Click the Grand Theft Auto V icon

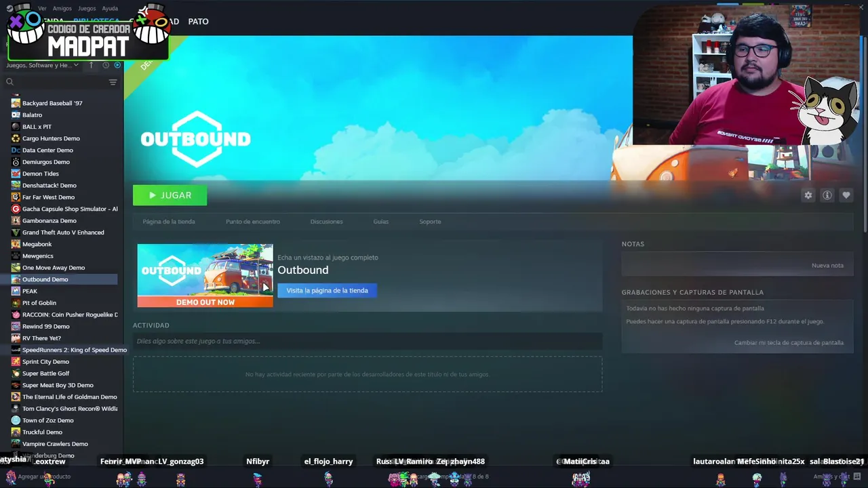[x=16, y=232]
